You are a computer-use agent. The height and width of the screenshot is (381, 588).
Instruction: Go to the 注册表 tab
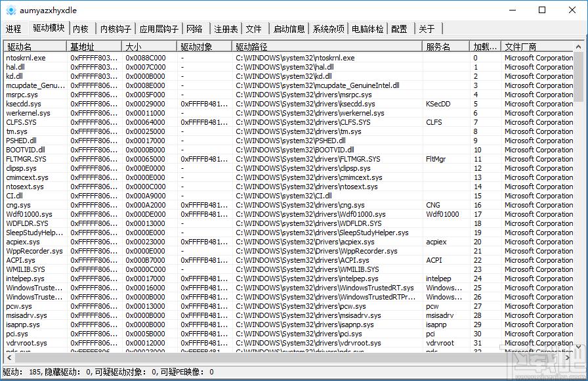click(226, 29)
